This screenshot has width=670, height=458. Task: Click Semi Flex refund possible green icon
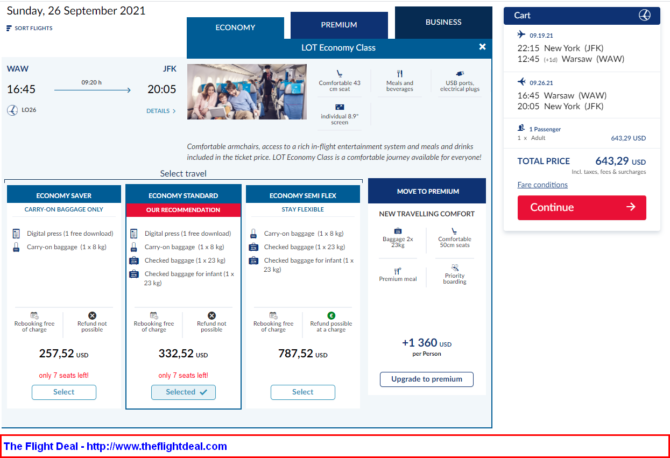click(331, 316)
